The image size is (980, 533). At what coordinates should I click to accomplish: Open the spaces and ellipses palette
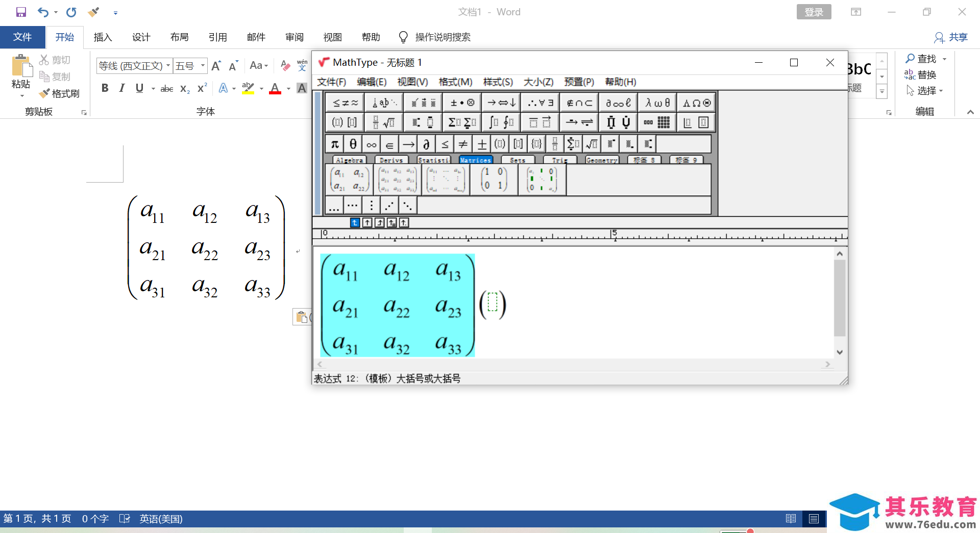384,103
